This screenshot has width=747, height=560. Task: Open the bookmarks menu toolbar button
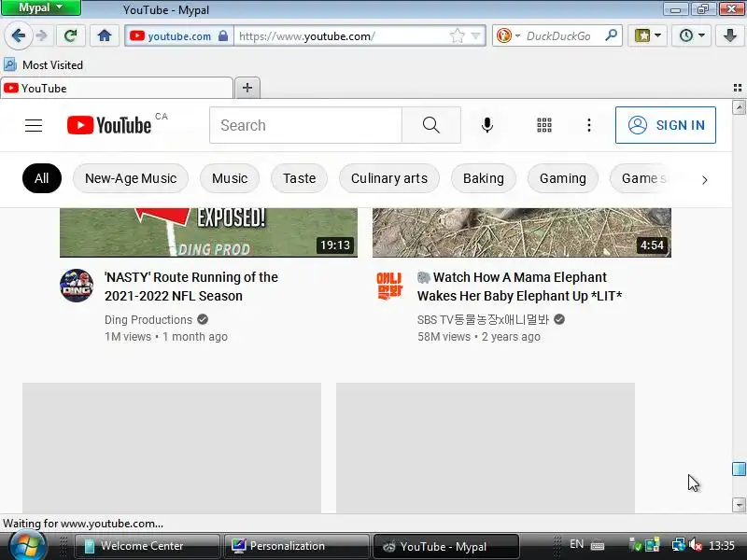coord(647,35)
